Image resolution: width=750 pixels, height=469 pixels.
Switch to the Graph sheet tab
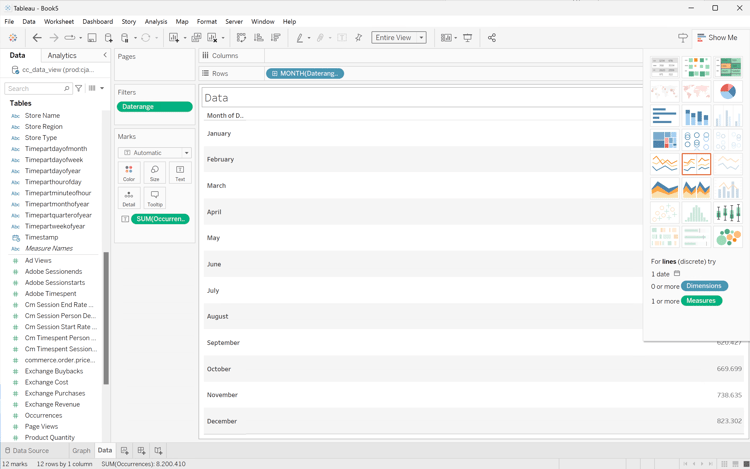tap(81, 450)
